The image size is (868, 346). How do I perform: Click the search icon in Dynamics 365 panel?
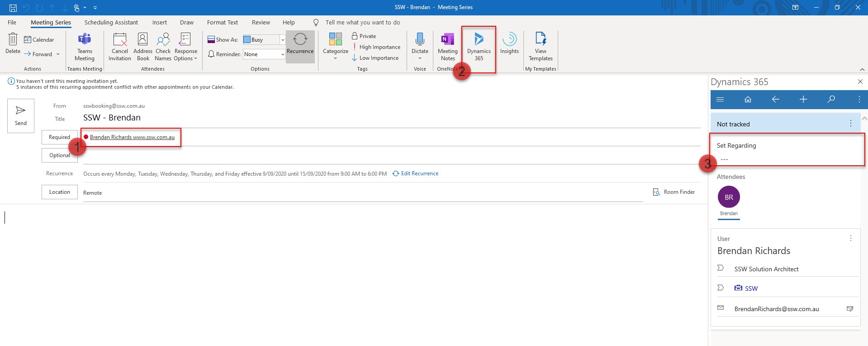[831, 100]
